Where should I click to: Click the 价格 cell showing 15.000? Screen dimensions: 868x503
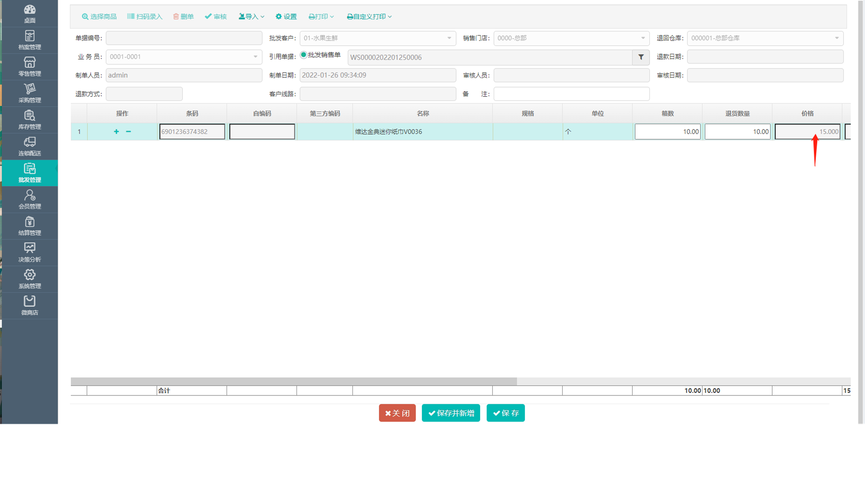point(807,132)
